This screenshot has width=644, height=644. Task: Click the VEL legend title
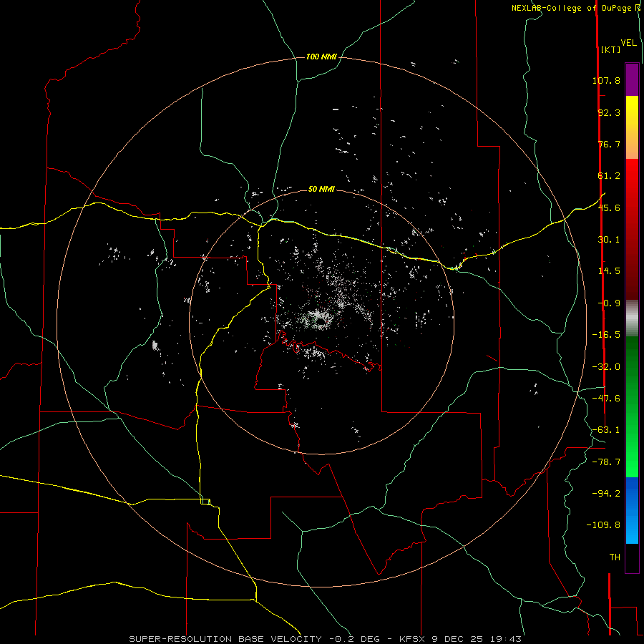[628, 43]
